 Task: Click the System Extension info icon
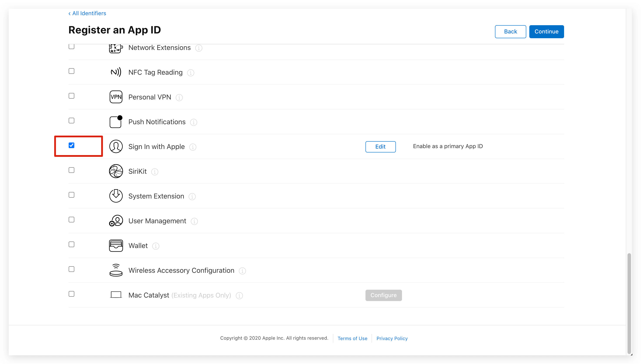[192, 197]
